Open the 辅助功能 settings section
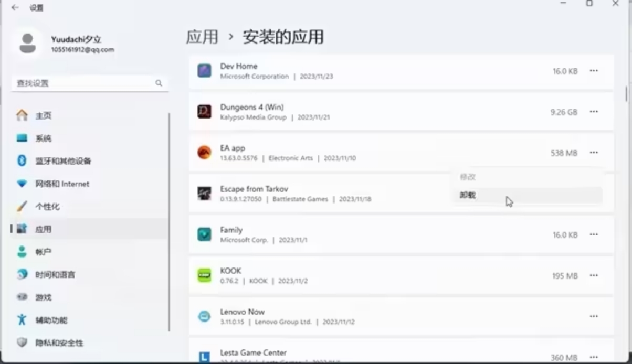The width and height of the screenshot is (632, 364). click(89, 320)
